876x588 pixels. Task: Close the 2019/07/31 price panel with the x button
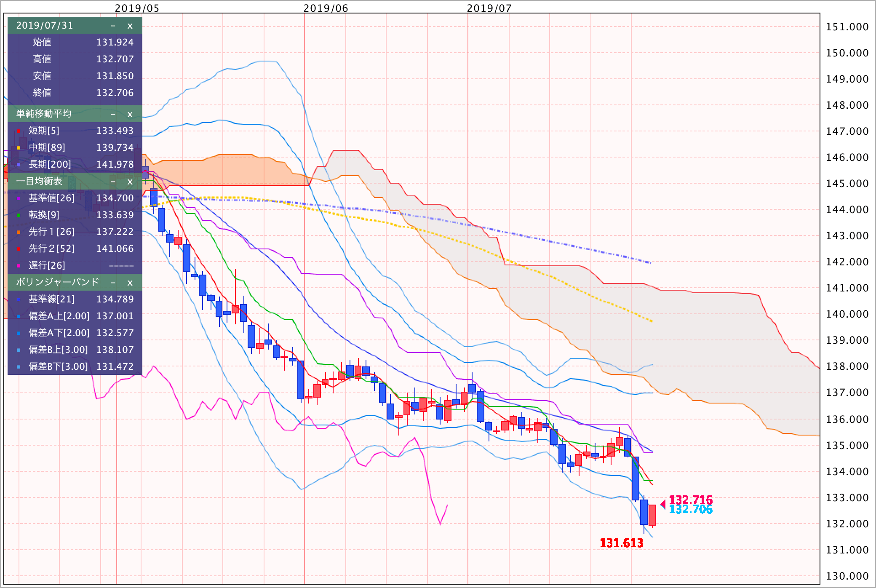coord(130,26)
